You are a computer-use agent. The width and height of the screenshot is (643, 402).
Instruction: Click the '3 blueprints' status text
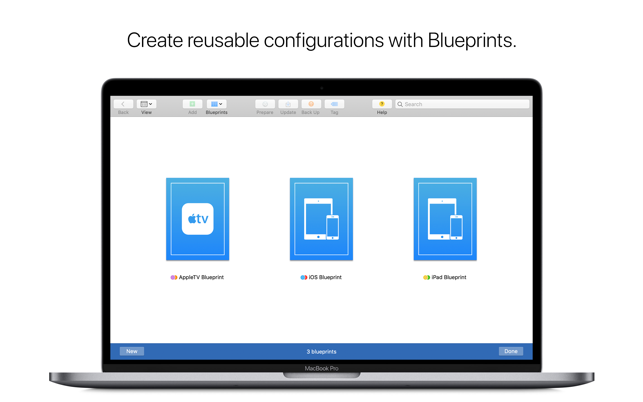point(322,352)
